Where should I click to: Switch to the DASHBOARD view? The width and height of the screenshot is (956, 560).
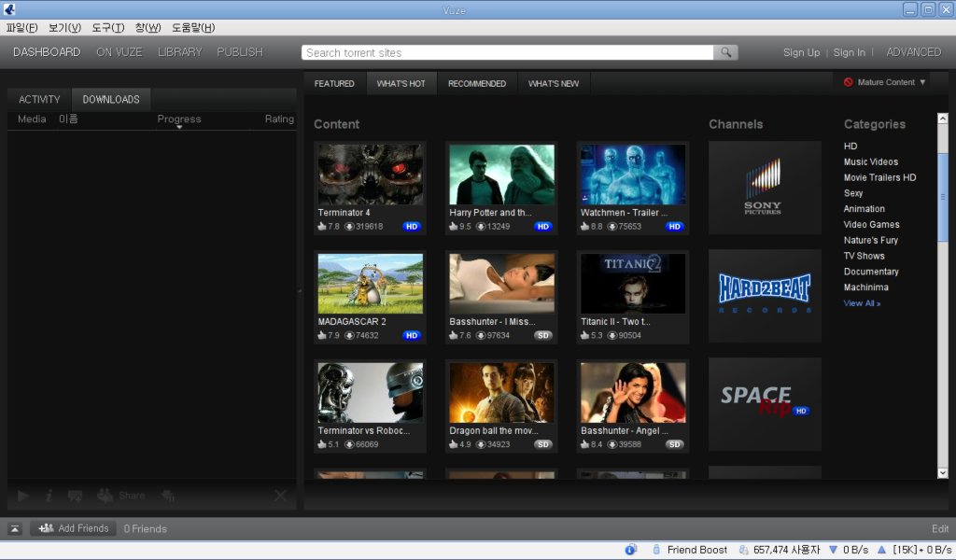(x=47, y=52)
